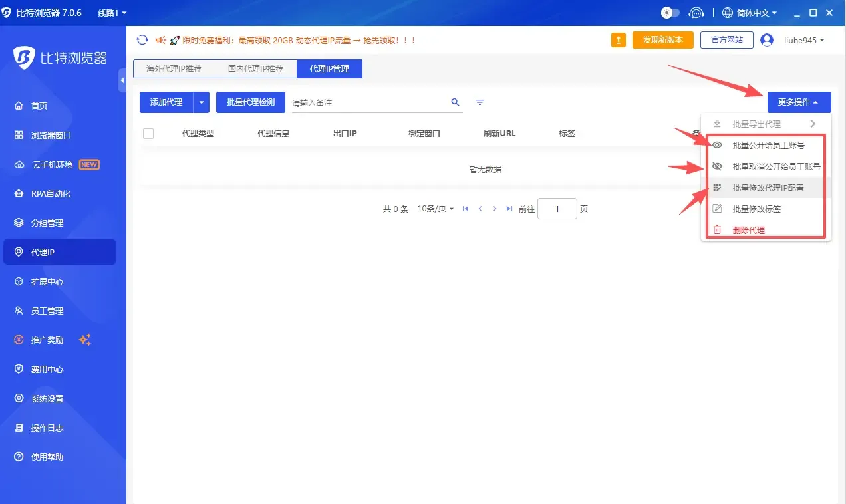This screenshot has width=846, height=504.
Task: Click the headset support icon in title bar
Action: point(696,12)
